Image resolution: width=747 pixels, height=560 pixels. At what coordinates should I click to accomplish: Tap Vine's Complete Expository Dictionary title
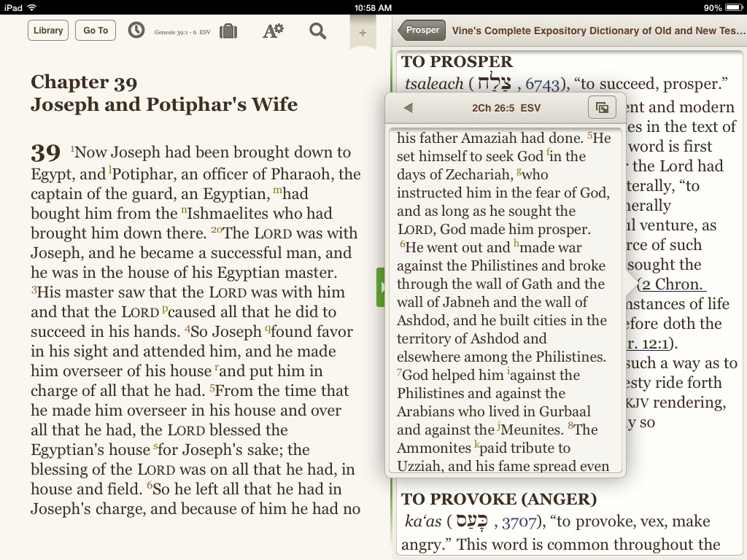(598, 31)
